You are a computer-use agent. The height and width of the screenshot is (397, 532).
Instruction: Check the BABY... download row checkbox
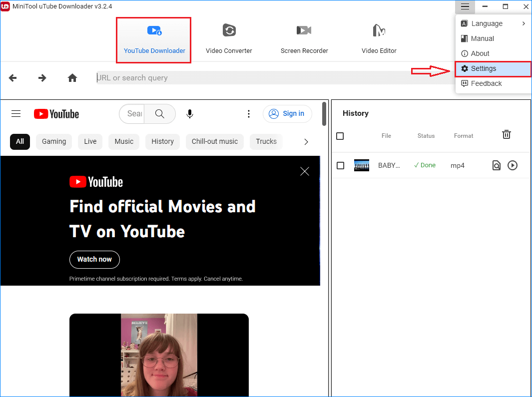point(340,166)
